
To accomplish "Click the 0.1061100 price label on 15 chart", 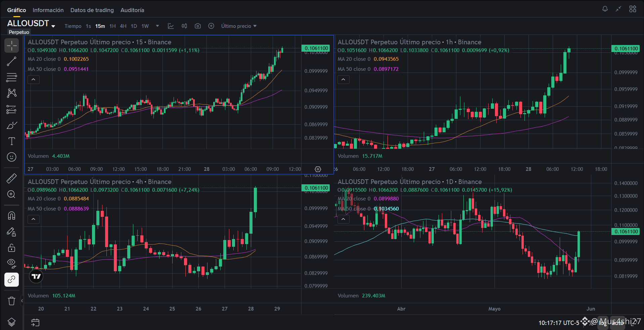I will (x=316, y=48).
